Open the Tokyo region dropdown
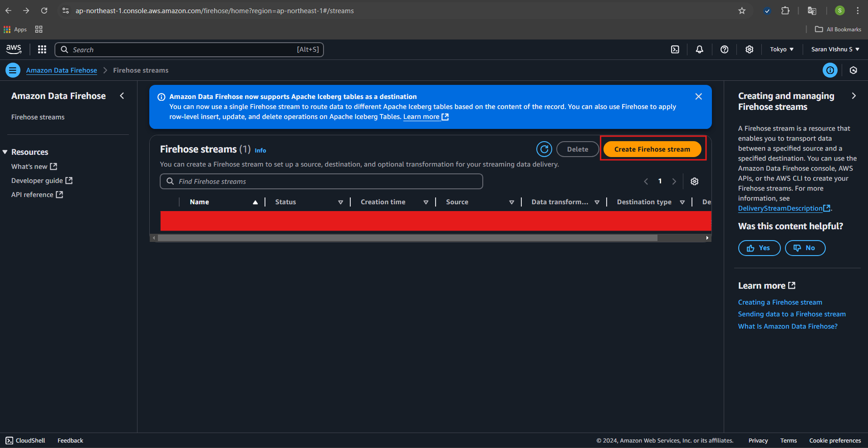Viewport: 868px width, 448px height. (x=781, y=49)
